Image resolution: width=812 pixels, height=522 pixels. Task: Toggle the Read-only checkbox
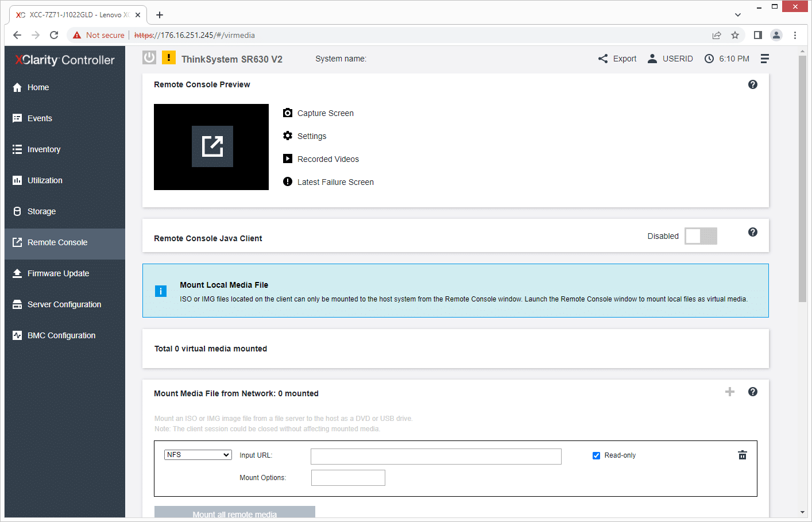(596, 455)
